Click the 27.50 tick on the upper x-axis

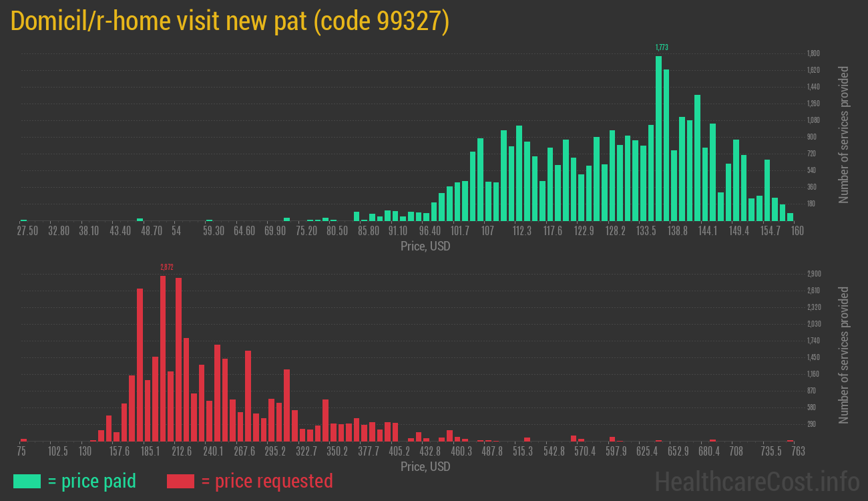click(27, 230)
